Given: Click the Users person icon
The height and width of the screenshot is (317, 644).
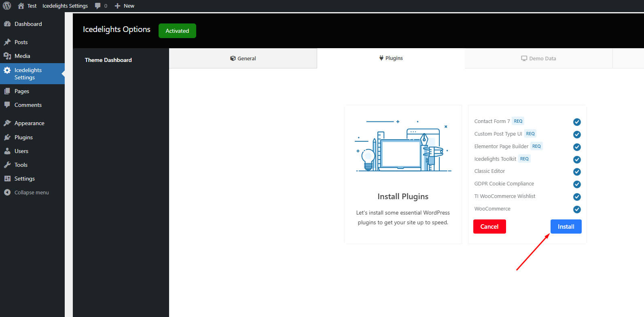Looking at the screenshot, I should coord(7,151).
